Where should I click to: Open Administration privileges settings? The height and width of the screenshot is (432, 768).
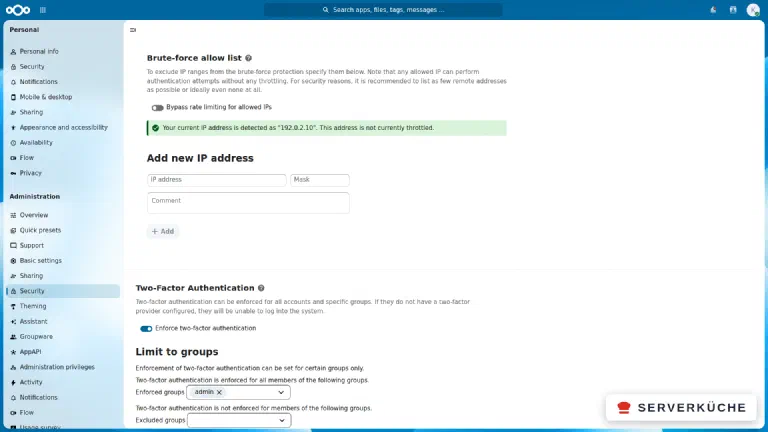[63, 367]
